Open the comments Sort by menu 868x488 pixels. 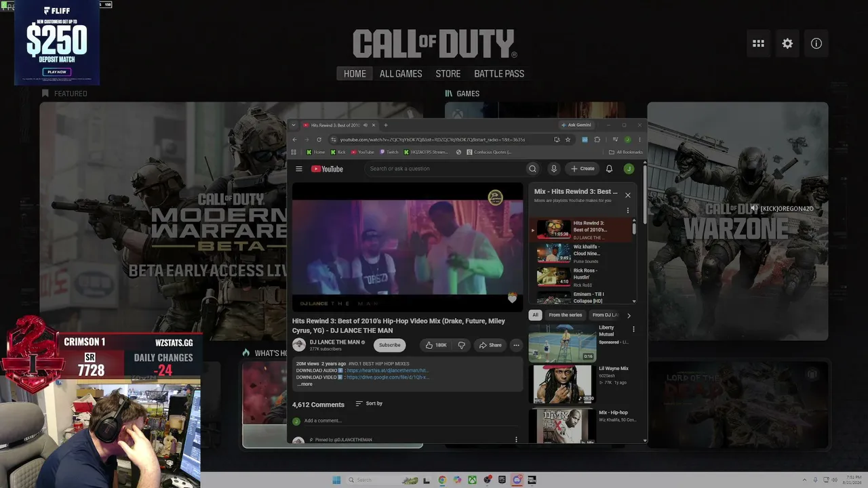coord(369,404)
